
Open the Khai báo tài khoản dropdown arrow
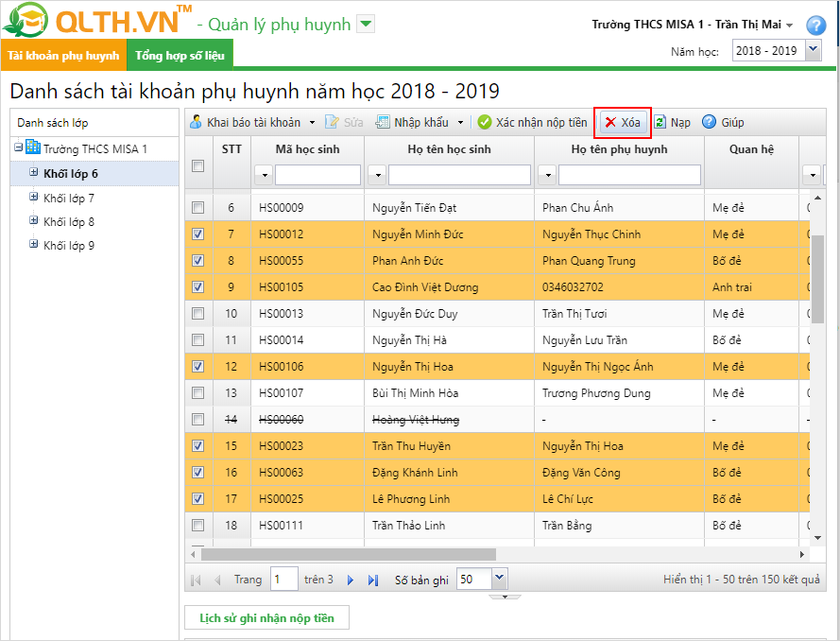313,123
